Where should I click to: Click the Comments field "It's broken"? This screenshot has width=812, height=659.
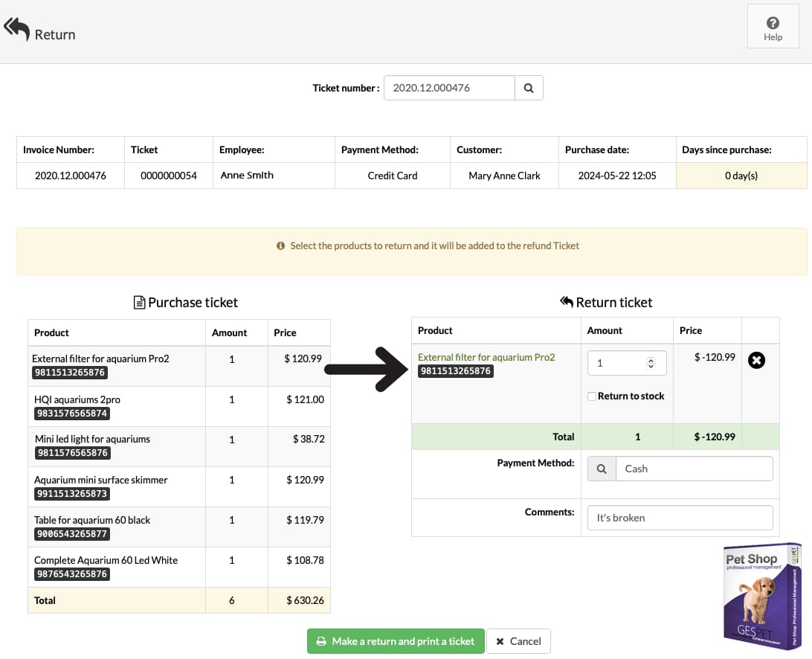(680, 518)
